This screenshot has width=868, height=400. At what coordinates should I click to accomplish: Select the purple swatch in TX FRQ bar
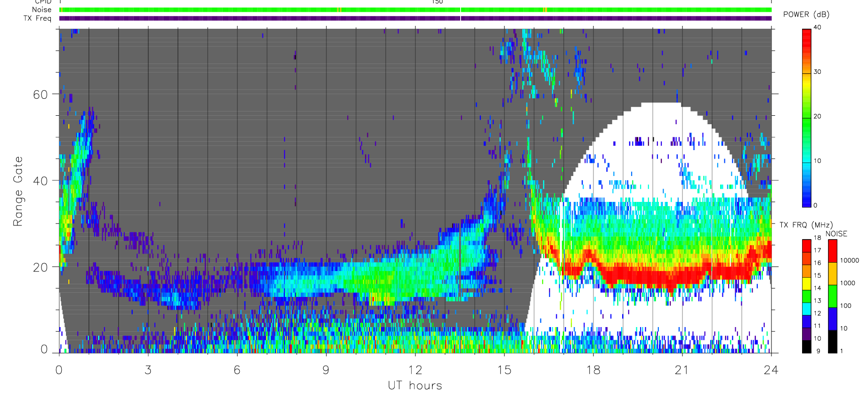(806, 334)
